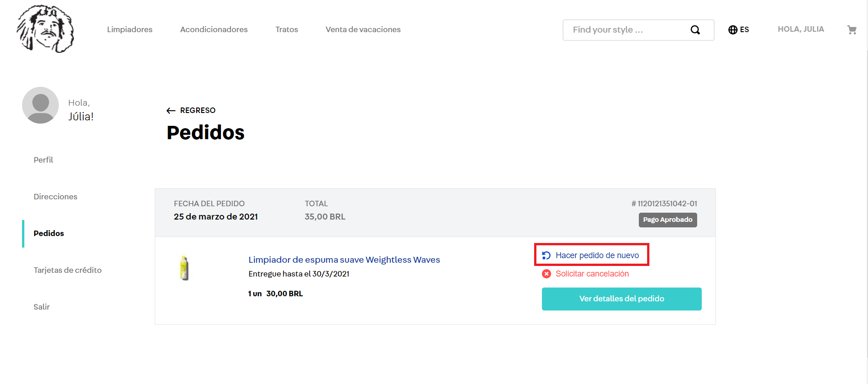Image resolution: width=868 pixels, height=384 pixels.
Task: Click the back arrow next to REGRESO
Action: (171, 111)
